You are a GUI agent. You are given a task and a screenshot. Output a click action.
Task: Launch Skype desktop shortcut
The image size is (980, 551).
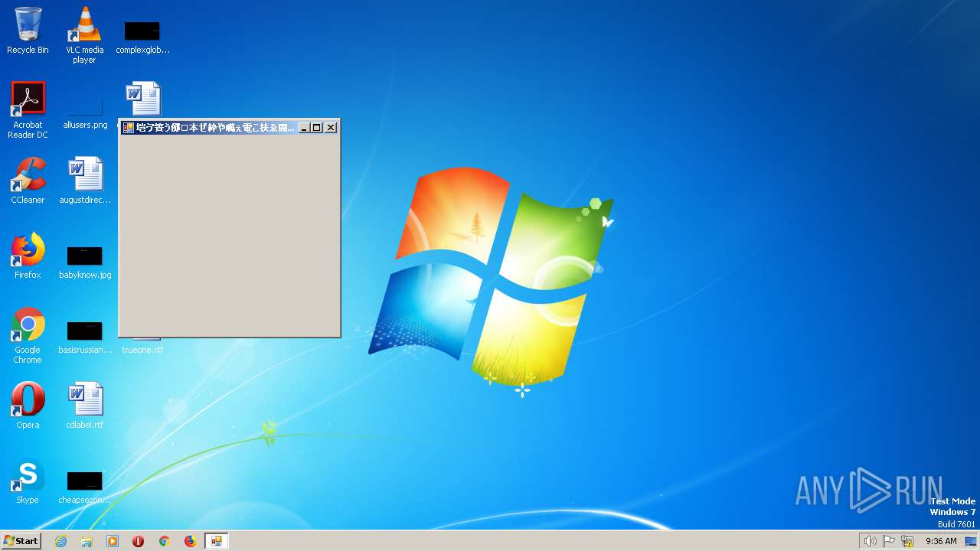(28, 481)
